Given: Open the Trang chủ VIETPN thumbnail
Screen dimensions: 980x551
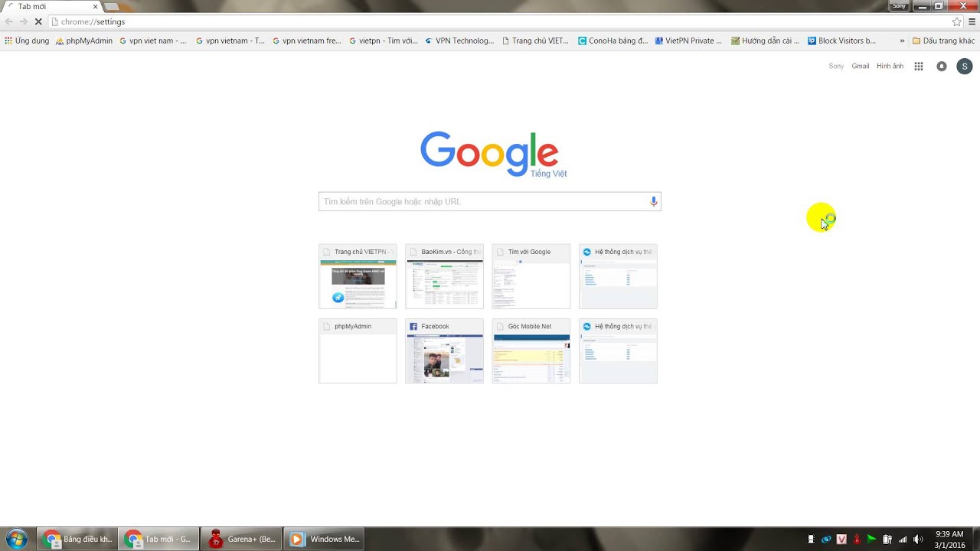Looking at the screenshot, I should click(x=358, y=276).
